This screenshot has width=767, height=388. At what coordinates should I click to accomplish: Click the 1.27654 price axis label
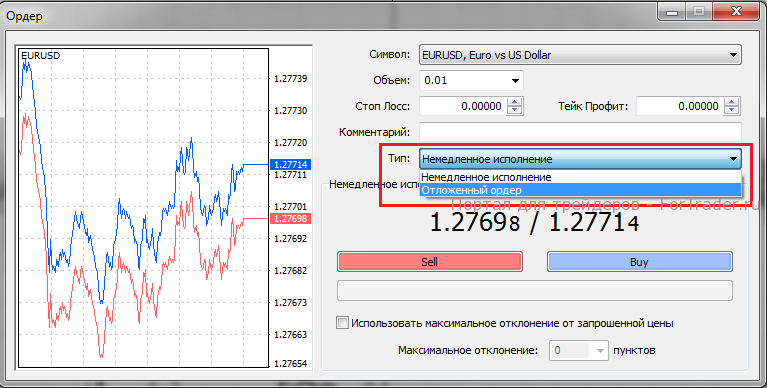click(291, 364)
